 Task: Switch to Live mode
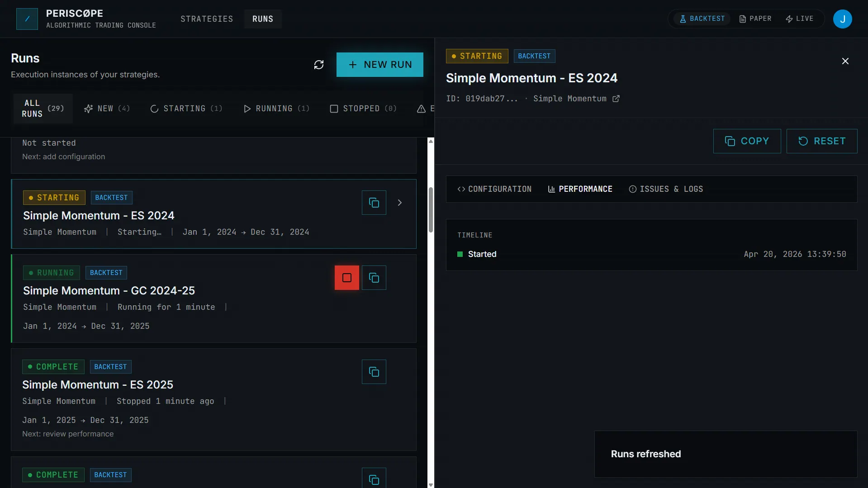coord(800,19)
